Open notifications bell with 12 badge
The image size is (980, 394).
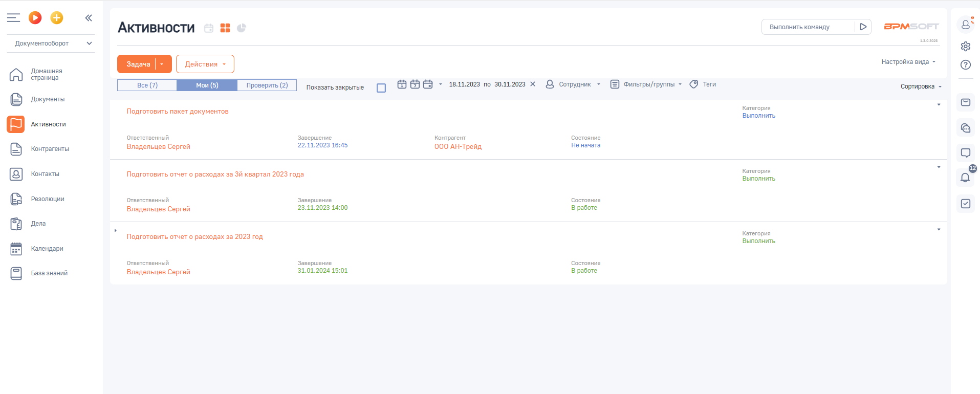click(x=966, y=177)
